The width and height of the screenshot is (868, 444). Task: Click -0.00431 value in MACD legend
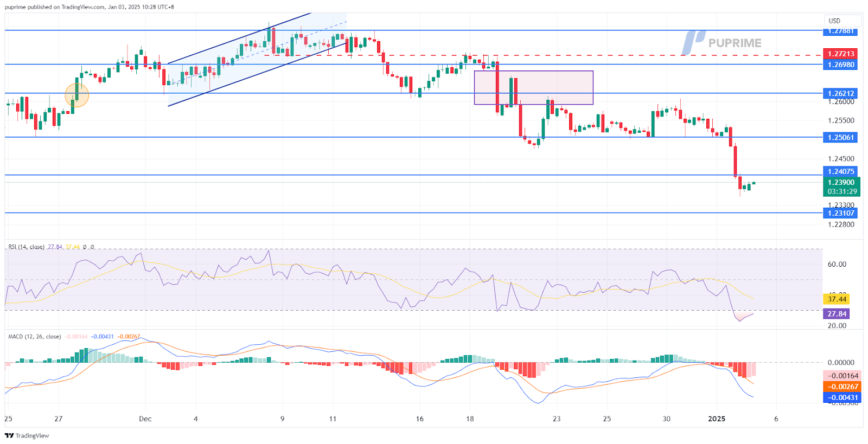click(102, 337)
